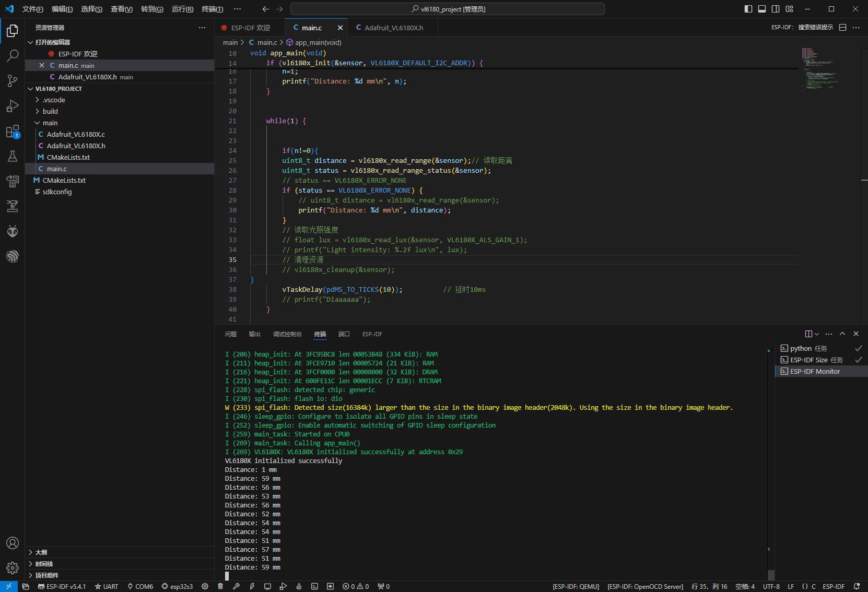
Task: Expand the 时间线 timeline section
Action: coord(120,564)
